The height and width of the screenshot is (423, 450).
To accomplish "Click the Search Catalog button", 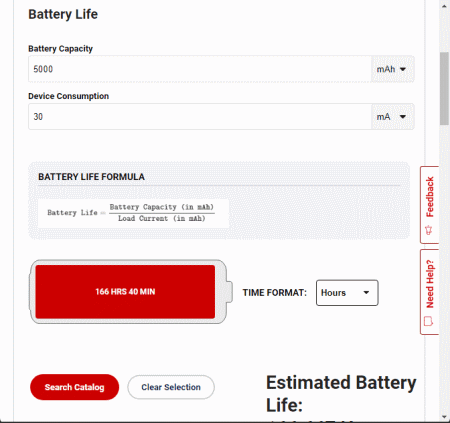I will (x=75, y=387).
